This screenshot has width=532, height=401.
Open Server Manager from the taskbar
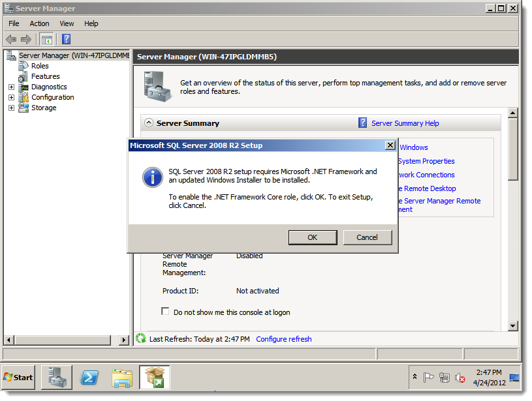pos(57,378)
